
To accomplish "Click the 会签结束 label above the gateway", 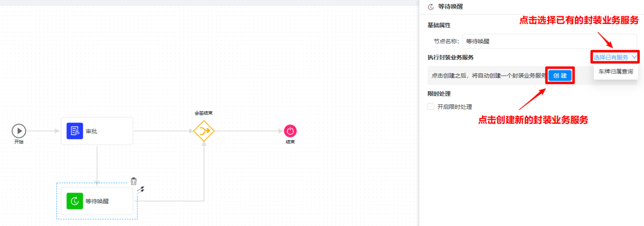I will pos(203,113).
